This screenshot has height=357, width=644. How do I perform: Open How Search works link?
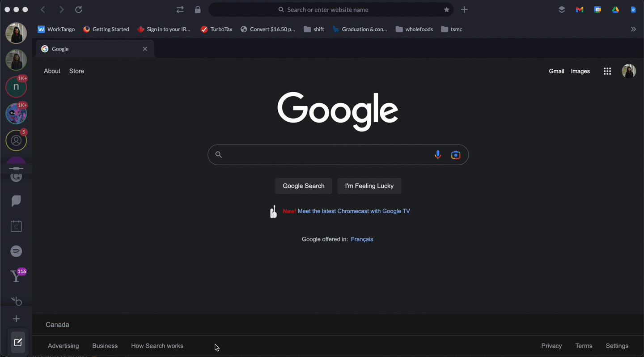(157, 346)
